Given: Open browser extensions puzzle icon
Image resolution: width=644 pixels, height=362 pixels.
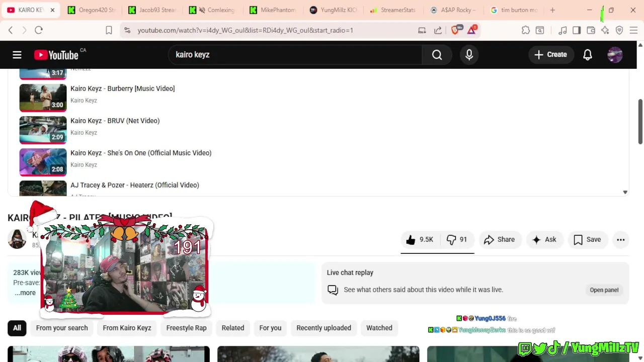Looking at the screenshot, I should pos(526,30).
